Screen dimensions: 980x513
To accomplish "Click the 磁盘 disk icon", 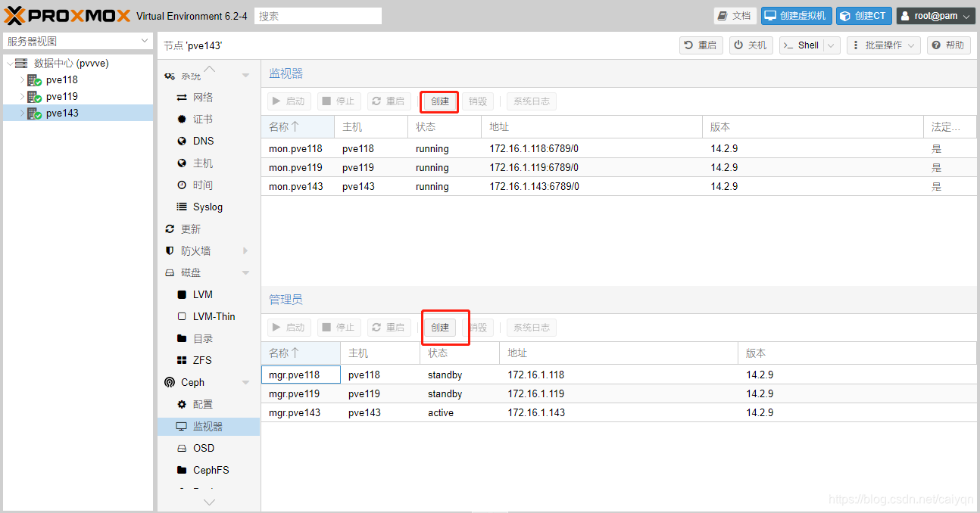I will pos(170,273).
